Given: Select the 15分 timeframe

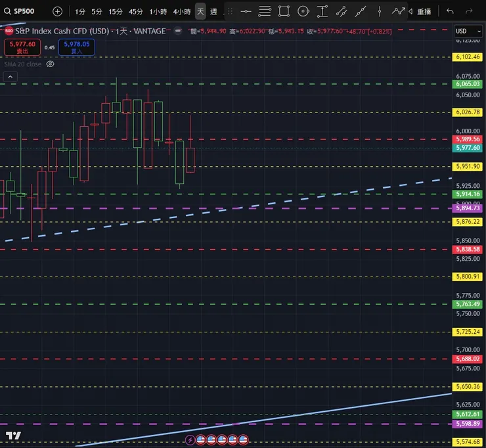Looking at the screenshot, I should 116,12.
